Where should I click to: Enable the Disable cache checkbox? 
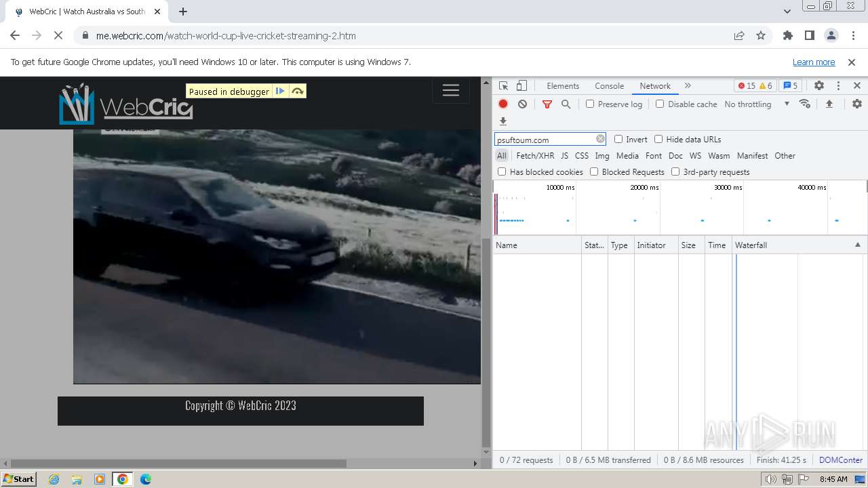pyautogui.click(x=660, y=104)
